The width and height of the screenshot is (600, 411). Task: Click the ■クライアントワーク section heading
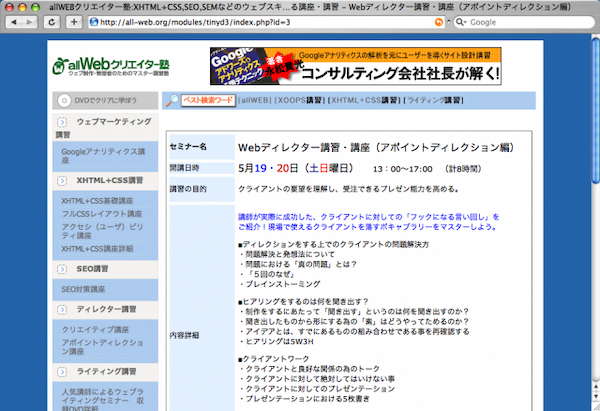click(x=274, y=359)
